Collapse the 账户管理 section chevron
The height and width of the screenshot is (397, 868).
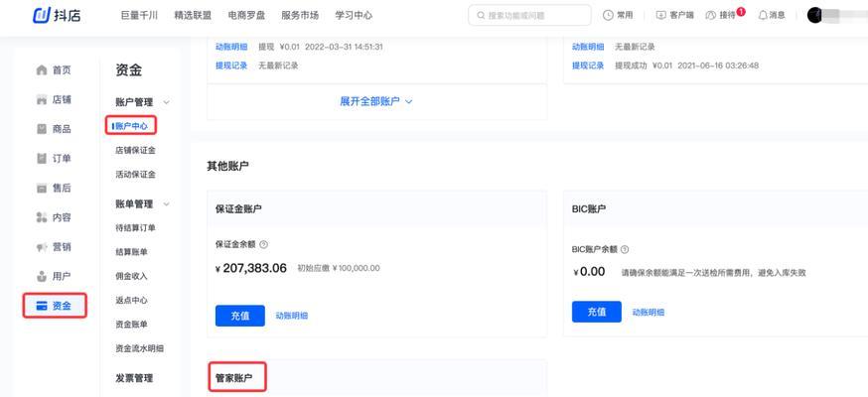click(x=166, y=102)
